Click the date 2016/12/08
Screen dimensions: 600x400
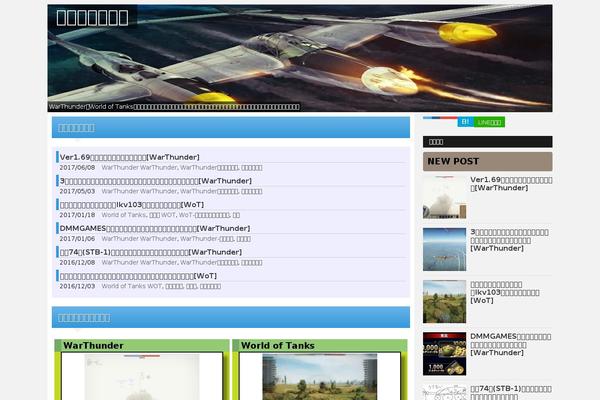(x=77, y=263)
